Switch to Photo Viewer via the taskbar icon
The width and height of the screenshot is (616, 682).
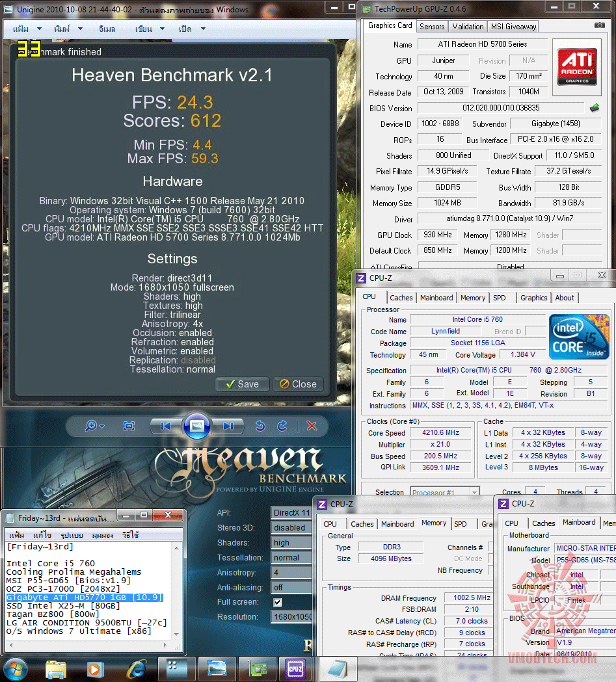(217, 668)
